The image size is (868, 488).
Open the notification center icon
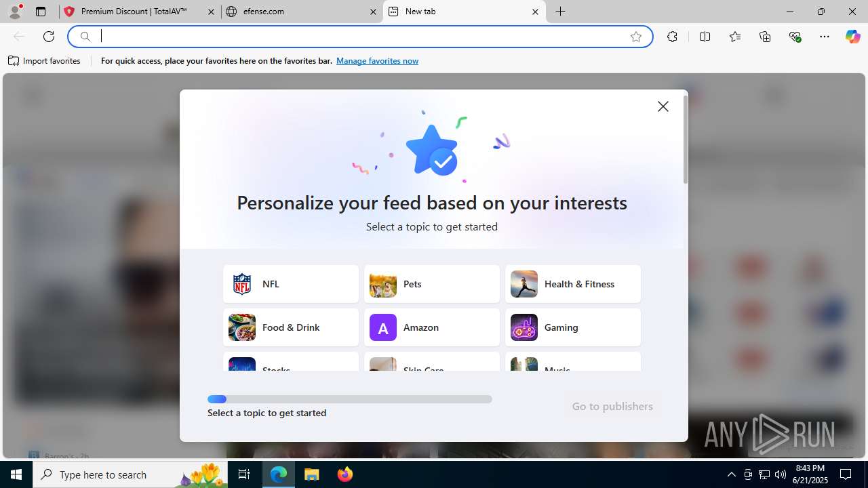click(x=846, y=474)
